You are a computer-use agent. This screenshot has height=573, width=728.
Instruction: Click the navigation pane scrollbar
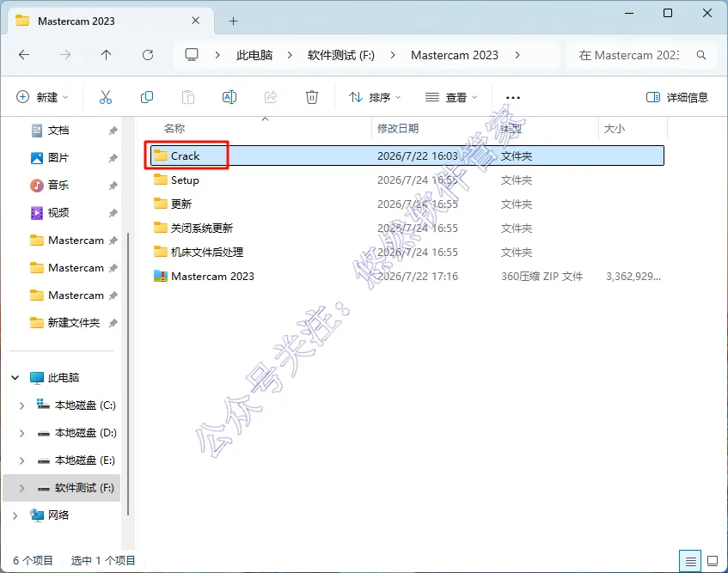coord(128,374)
